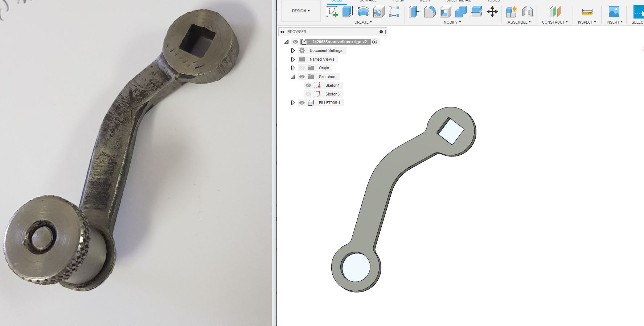
Task: Select the Combine tool
Action: tap(461, 12)
